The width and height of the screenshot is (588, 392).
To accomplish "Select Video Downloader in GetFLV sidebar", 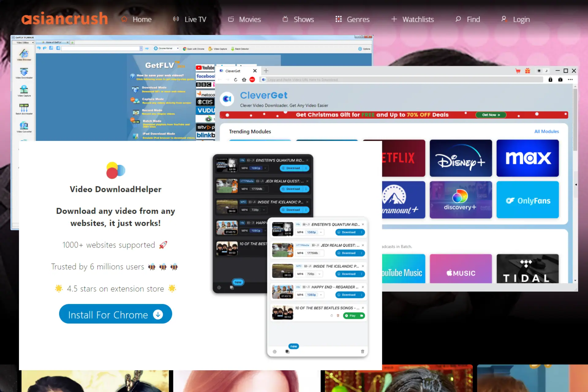I will 24,73.
